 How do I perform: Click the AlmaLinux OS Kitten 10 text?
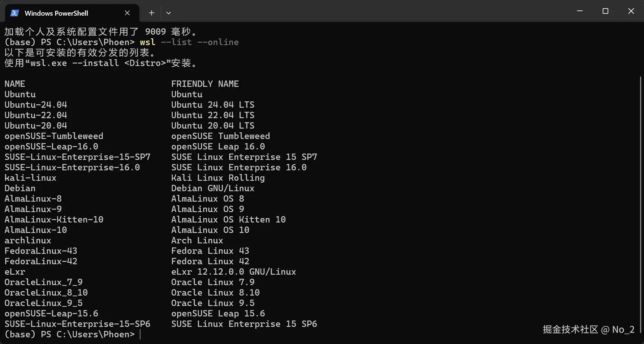pos(229,220)
